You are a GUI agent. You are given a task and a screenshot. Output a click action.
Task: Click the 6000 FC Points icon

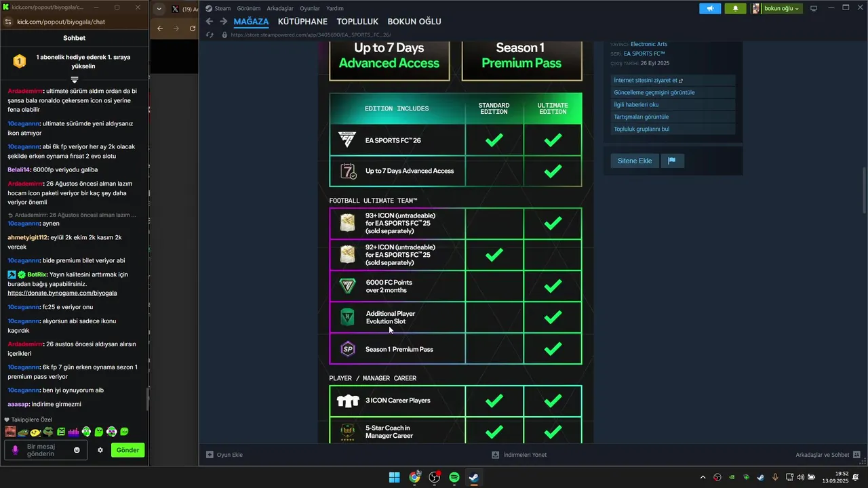point(347,286)
